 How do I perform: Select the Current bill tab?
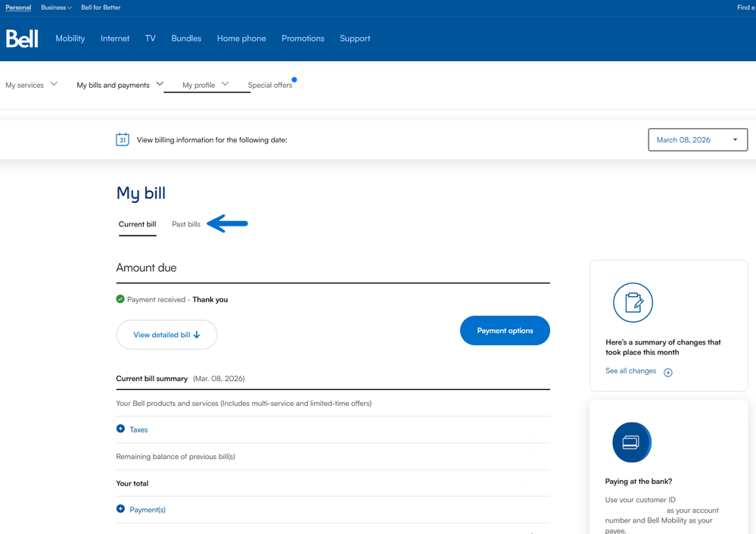click(x=138, y=224)
